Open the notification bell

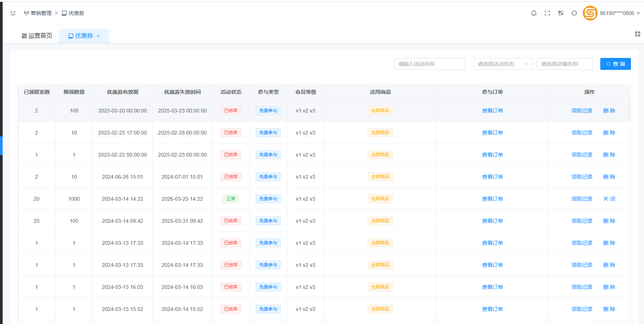(x=534, y=13)
